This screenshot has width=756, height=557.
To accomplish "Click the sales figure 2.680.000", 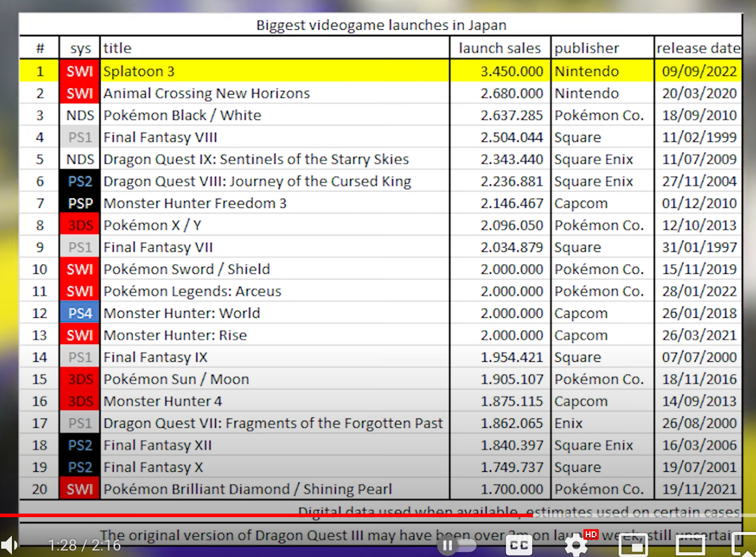I will (x=512, y=93).
